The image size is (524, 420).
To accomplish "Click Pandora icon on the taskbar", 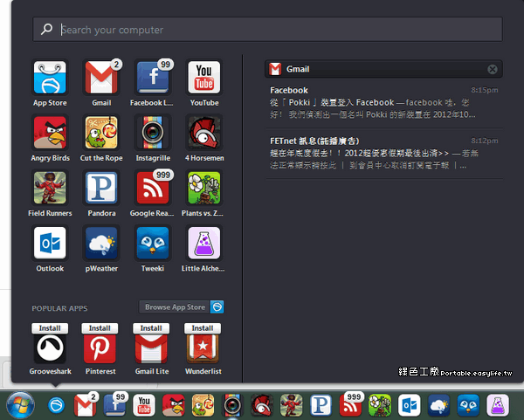I will (321, 405).
